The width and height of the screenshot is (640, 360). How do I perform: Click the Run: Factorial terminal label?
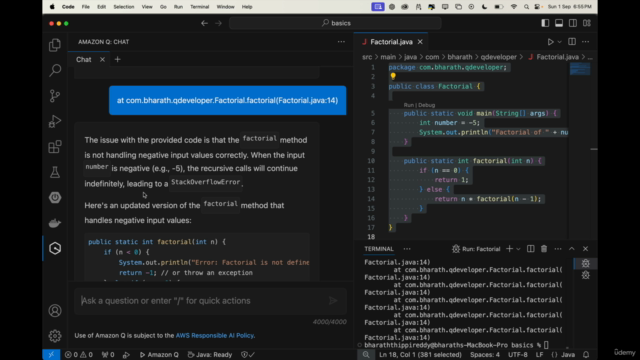point(476,249)
